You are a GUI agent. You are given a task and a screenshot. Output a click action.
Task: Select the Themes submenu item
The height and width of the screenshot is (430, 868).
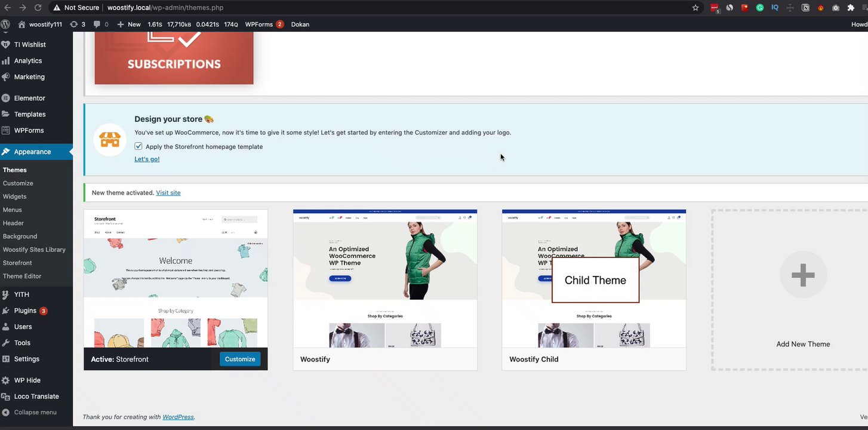(x=15, y=170)
